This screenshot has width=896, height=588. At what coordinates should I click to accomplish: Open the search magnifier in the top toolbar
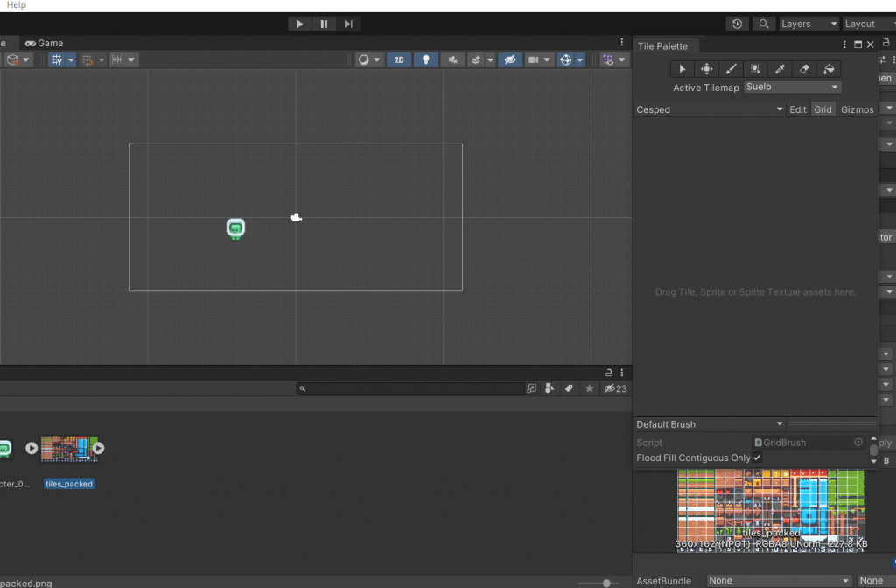click(762, 24)
